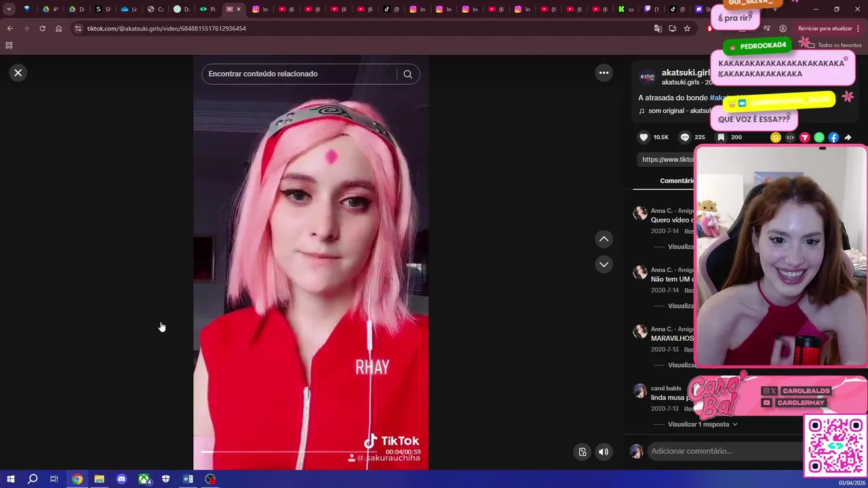Click the search magnifier in related content bar
Screen dimensions: 868x488
point(408,74)
